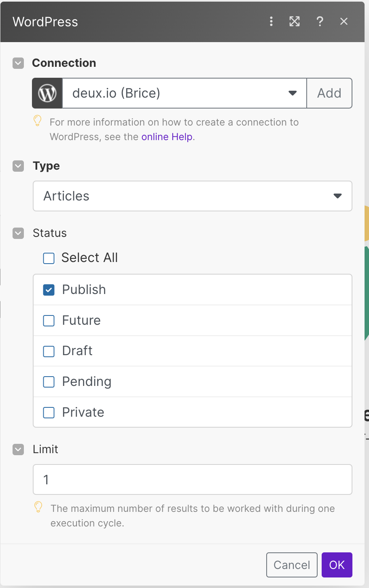
Task: Collapse the Type section chevron
Action: [18, 166]
